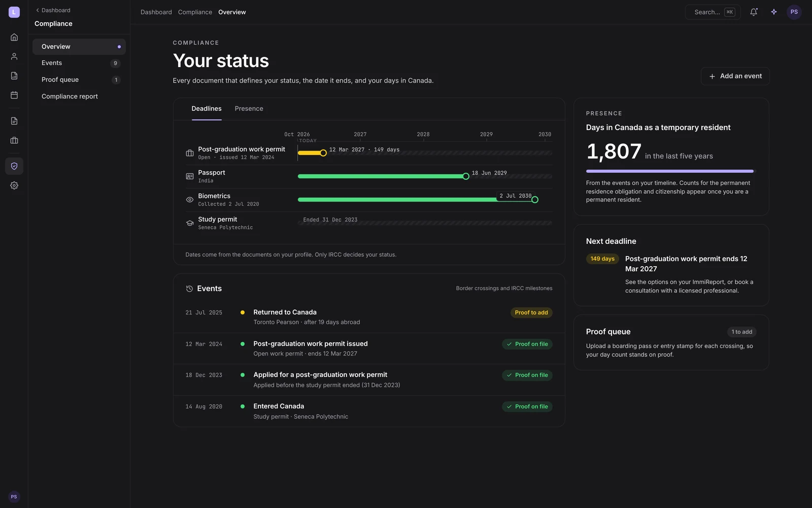The image size is (812, 508).
Task: Select the compliance shield icon in left rail
Action: coord(14,166)
